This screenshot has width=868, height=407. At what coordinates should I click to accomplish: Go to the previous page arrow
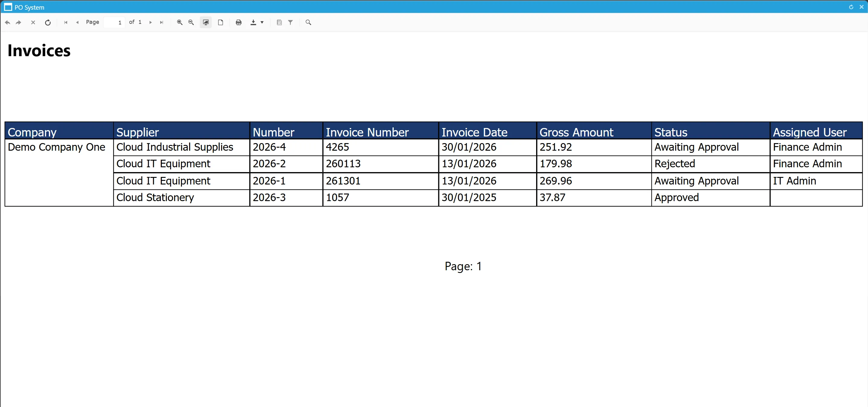[x=78, y=22]
